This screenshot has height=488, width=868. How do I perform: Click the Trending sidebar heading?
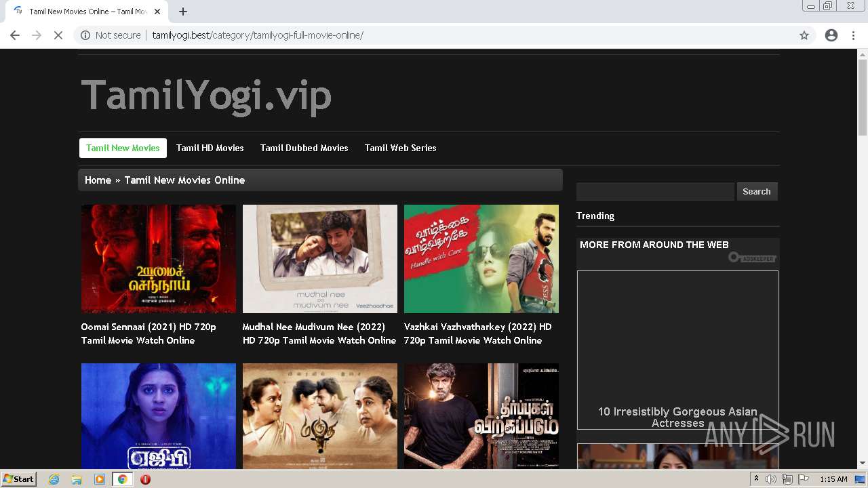tap(595, 216)
